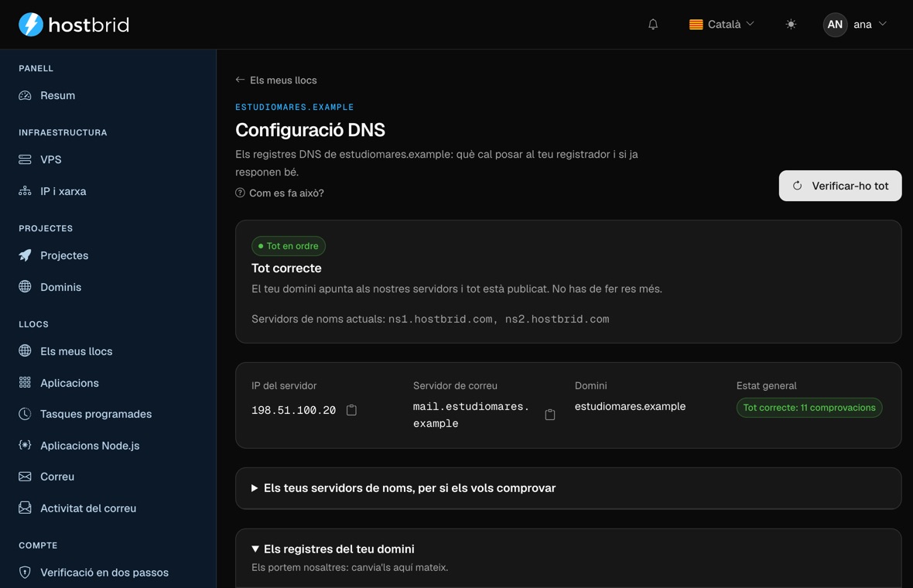Collapse Els registres del teu domini section
The width and height of the screenshot is (913, 588).
coord(333,549)
